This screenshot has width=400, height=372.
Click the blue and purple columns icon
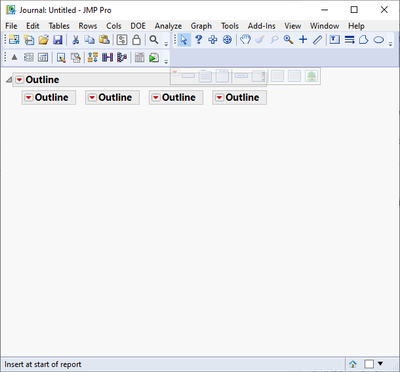[107, 57]
